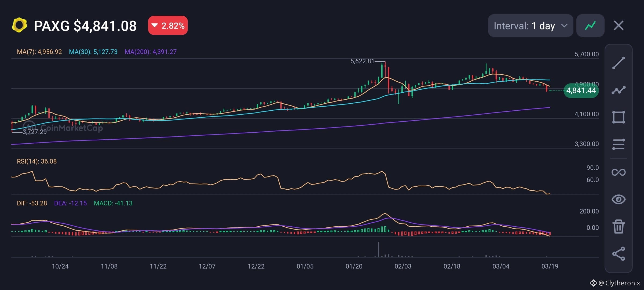Click the 5,700.00 price axis label

tap(587, 54)
